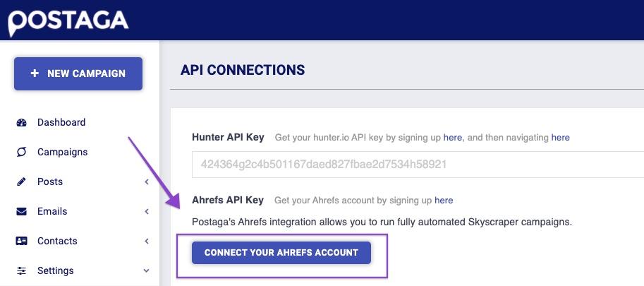644x286 pixels.
Task: Click the Hunter API Key input field
Action: 418,165
